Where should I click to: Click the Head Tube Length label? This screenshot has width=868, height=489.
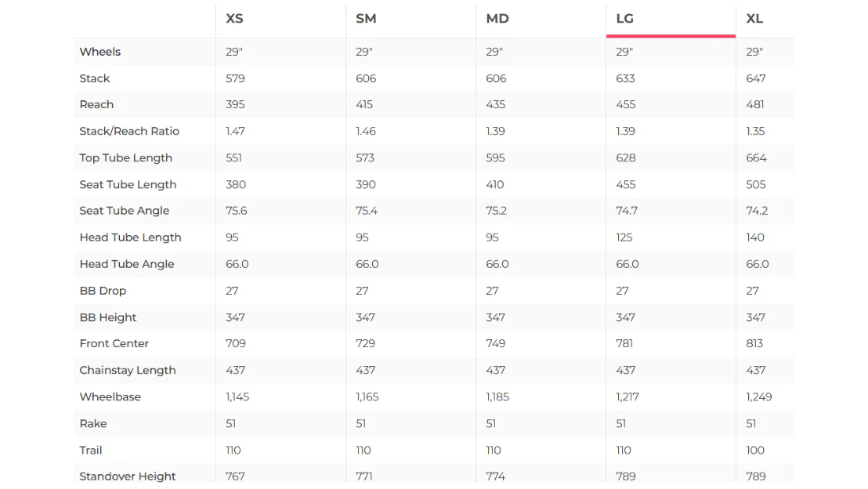[130, 237]
